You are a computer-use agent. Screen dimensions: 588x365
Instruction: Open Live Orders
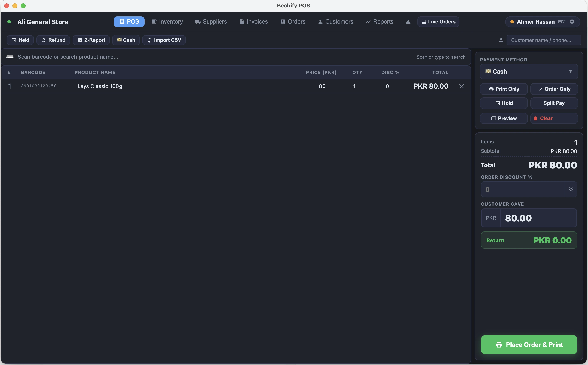438,22
